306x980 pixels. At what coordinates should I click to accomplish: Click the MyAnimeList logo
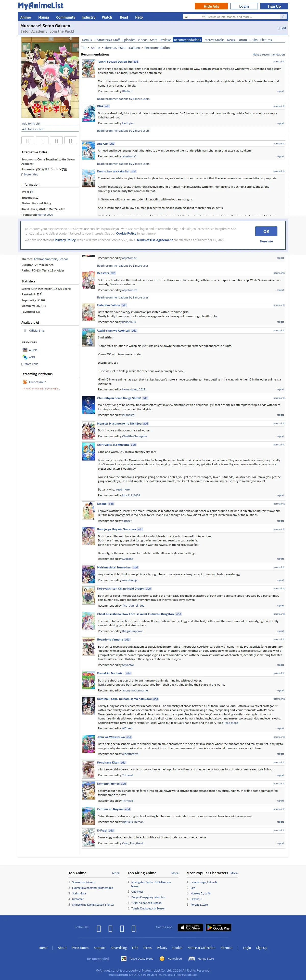(x=41, y=6)
